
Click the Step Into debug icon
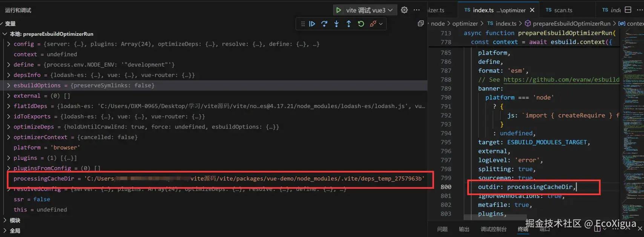[x=336, y=24]
